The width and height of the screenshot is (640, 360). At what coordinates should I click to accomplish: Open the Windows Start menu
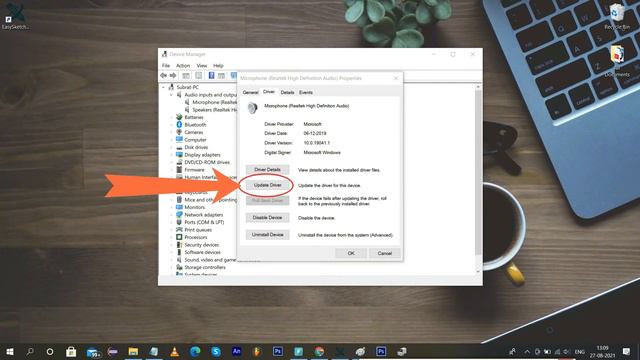point(10,351)
